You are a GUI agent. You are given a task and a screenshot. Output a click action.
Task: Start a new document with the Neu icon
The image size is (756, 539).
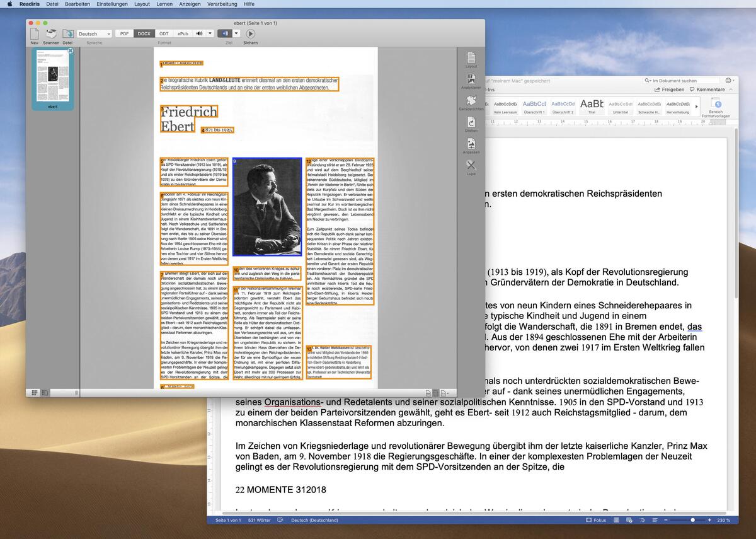coord(33,33)
